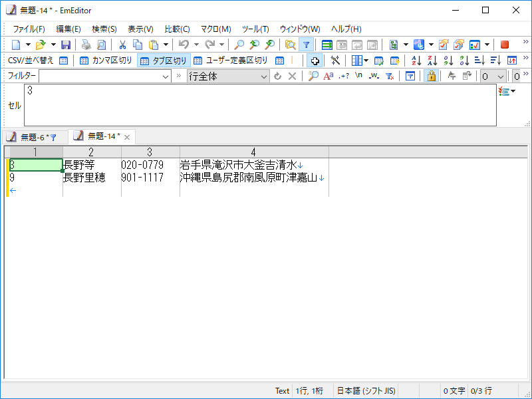Print the document using the printer icon

click(x=86, y=45)
